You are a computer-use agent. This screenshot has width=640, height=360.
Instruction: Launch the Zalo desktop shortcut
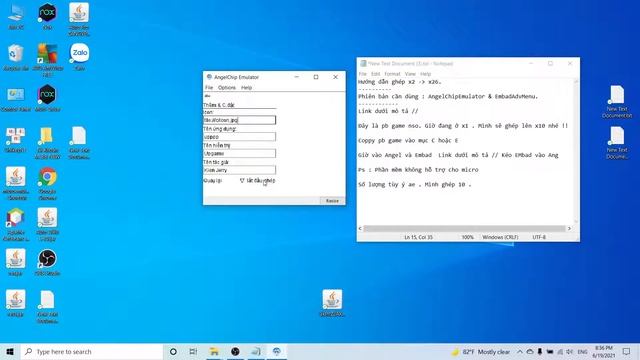coord(80,58)
